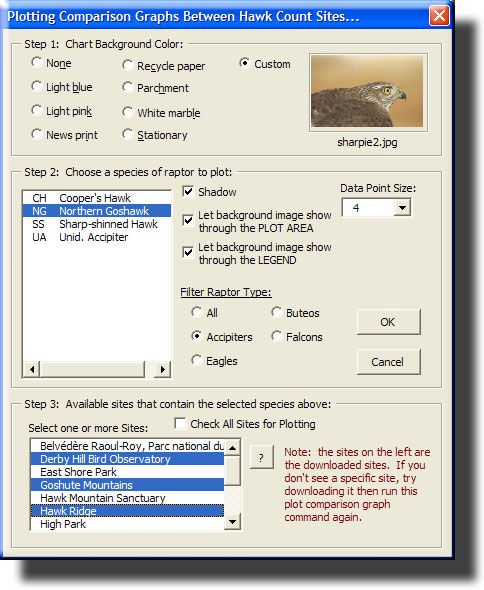
Task: Toggle background image through LEGEND checkbox
Action: pos(188,252)
